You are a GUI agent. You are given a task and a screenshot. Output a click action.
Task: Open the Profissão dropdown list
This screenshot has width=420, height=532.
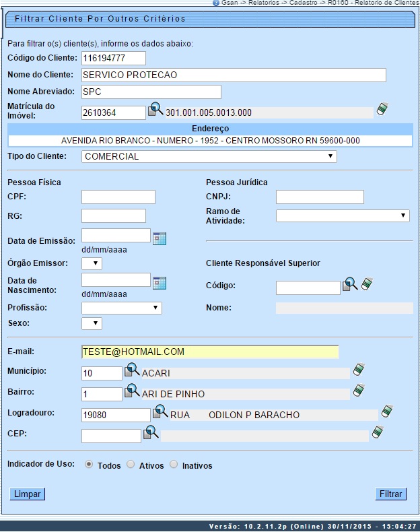(121, 308)
